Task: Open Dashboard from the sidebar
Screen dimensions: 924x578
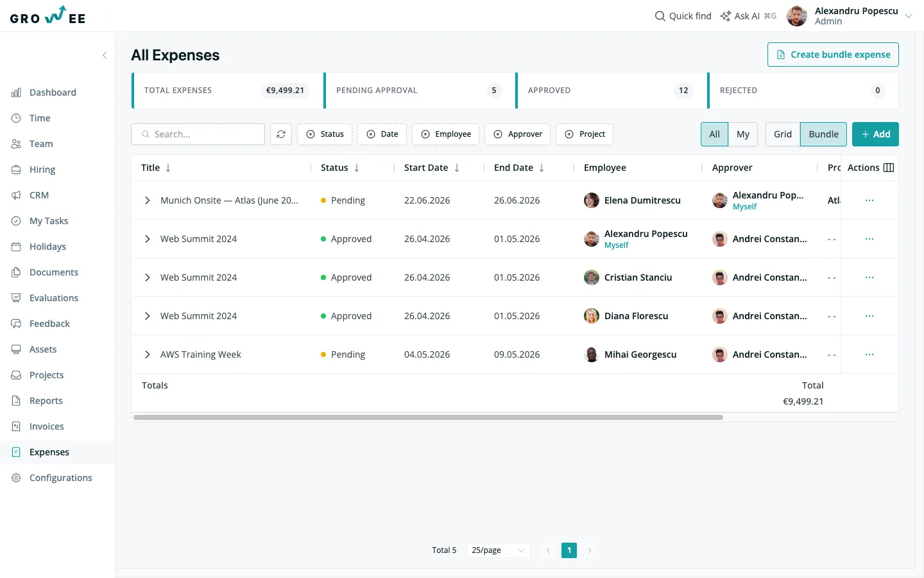Action: [x=53, y=92]
